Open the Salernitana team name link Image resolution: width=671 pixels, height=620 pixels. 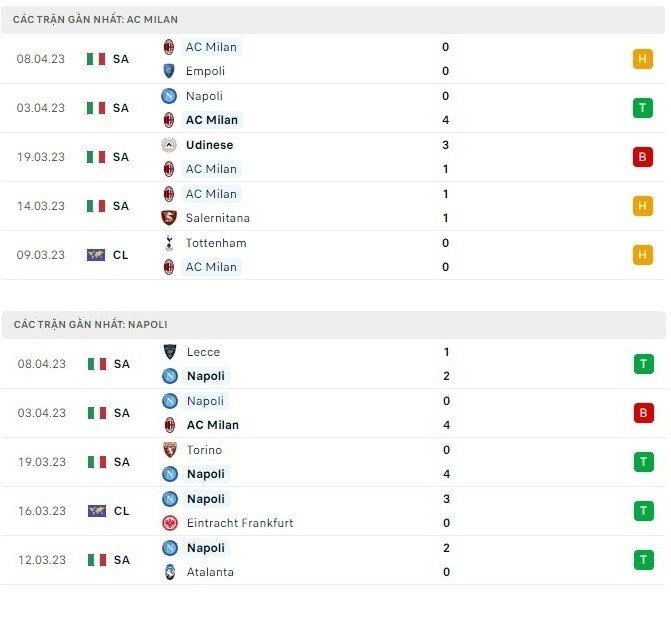coord(218,218)
